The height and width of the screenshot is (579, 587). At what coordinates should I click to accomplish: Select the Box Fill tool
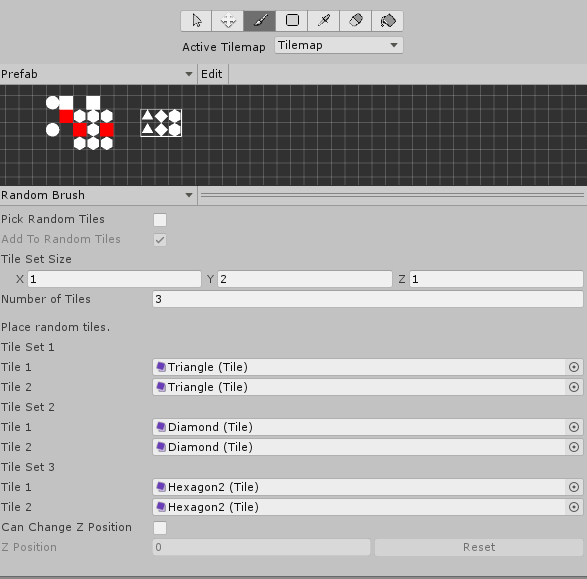click(292, 21)
